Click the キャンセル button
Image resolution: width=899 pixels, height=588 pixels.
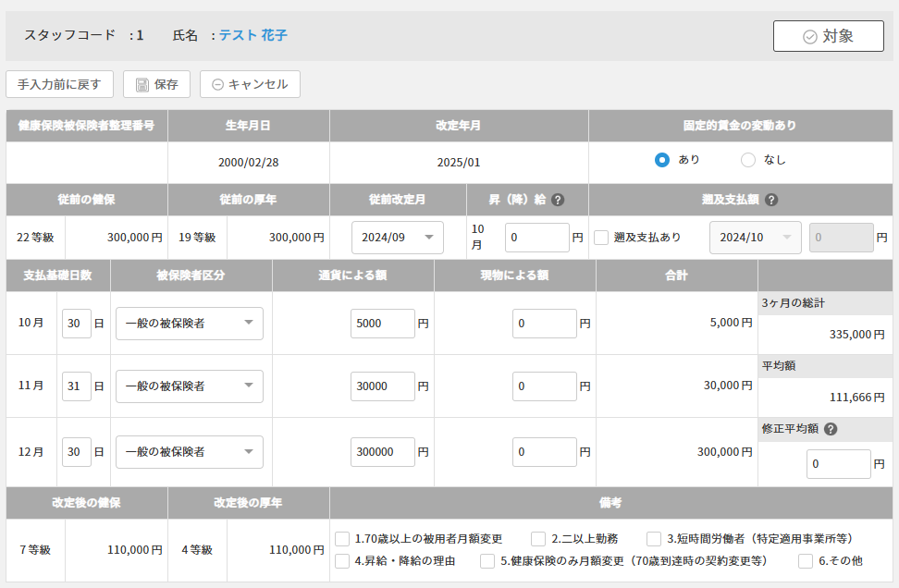click(x=250, y=84)
